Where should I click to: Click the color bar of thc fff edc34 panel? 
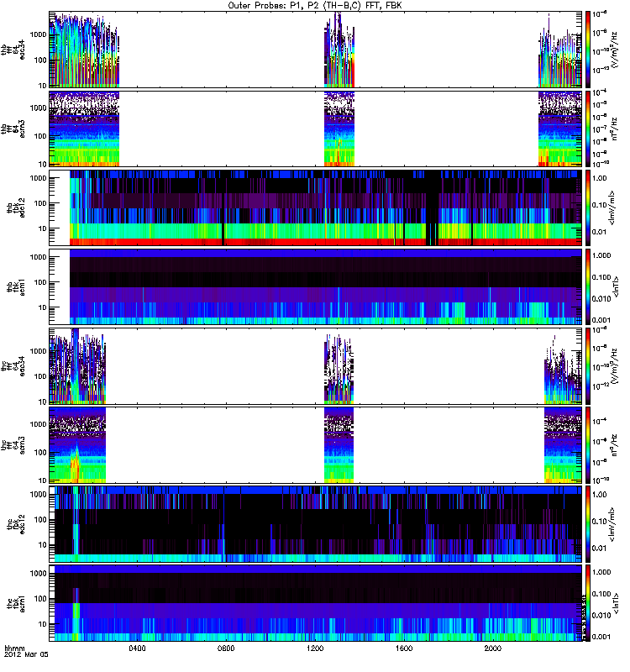point(588,366)
